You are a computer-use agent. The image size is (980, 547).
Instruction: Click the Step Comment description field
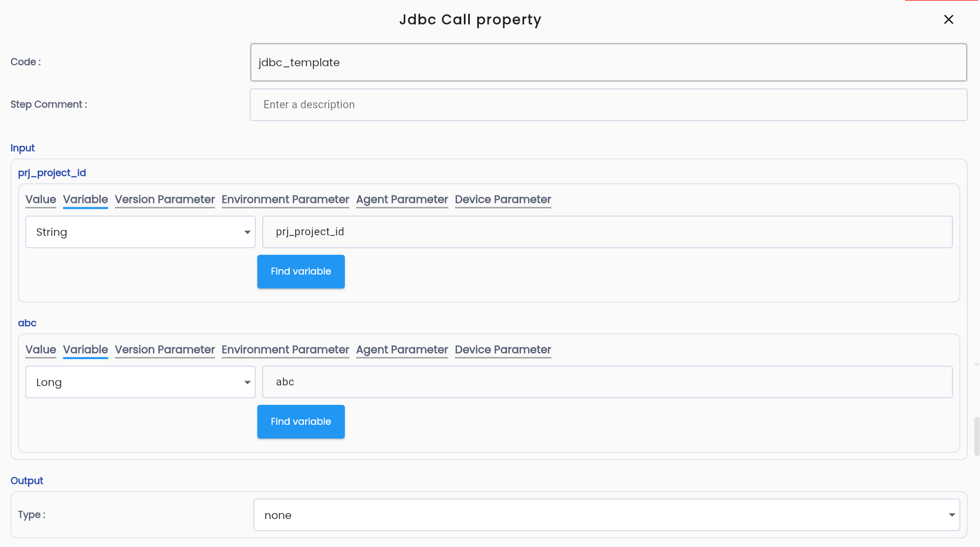click(609, 105)
